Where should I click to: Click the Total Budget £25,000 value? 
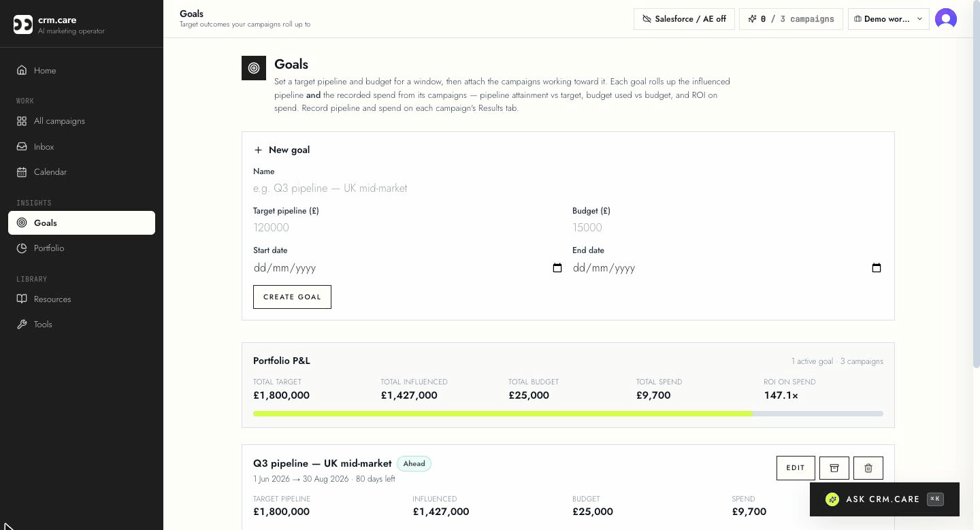[x=529, y=395]
